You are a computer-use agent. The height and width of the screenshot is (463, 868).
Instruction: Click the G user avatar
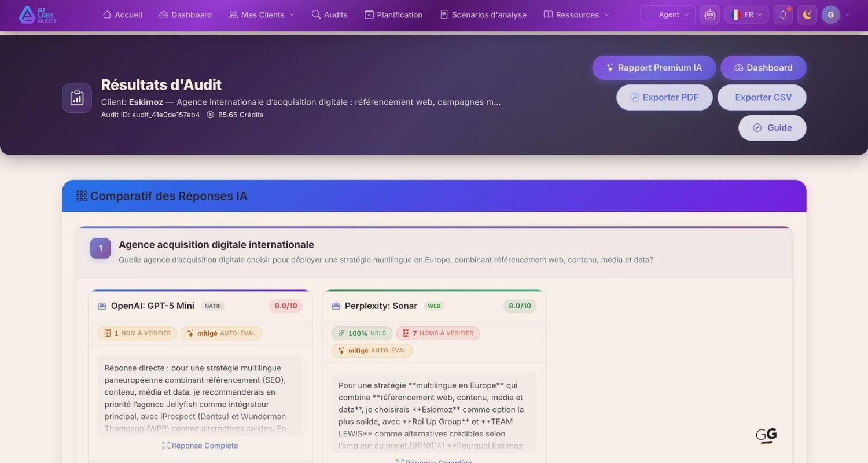(x=831, y=14)
